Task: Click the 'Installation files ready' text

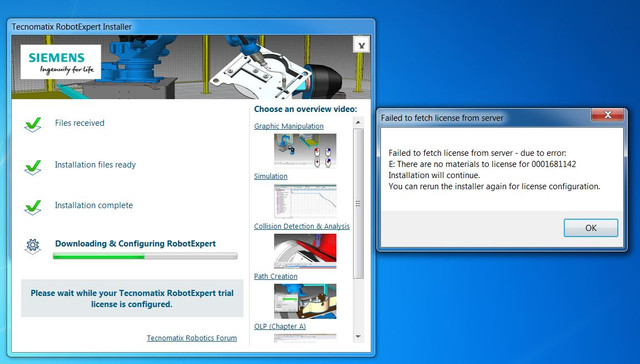Action: coord(95,165)
